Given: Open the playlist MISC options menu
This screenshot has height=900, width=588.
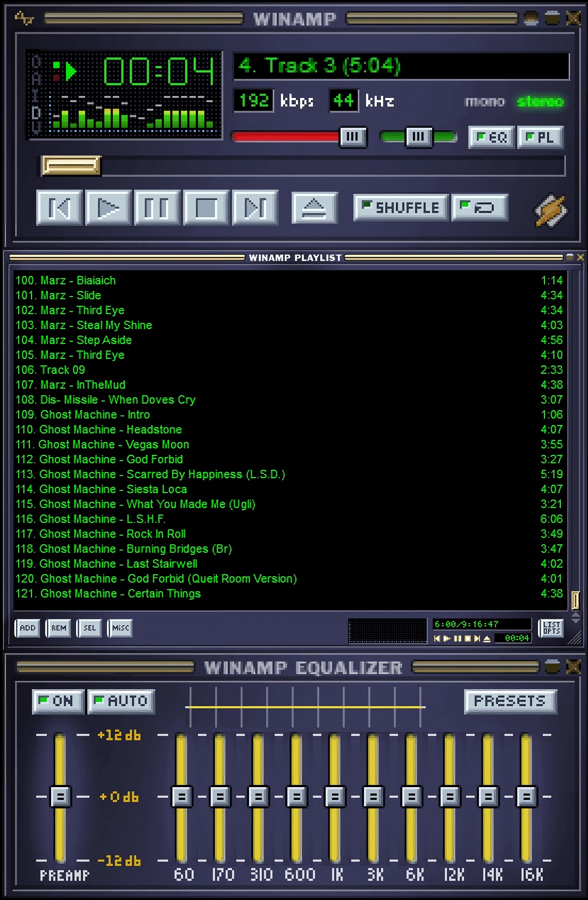Looking at the screenshot, I should point(120,628).
